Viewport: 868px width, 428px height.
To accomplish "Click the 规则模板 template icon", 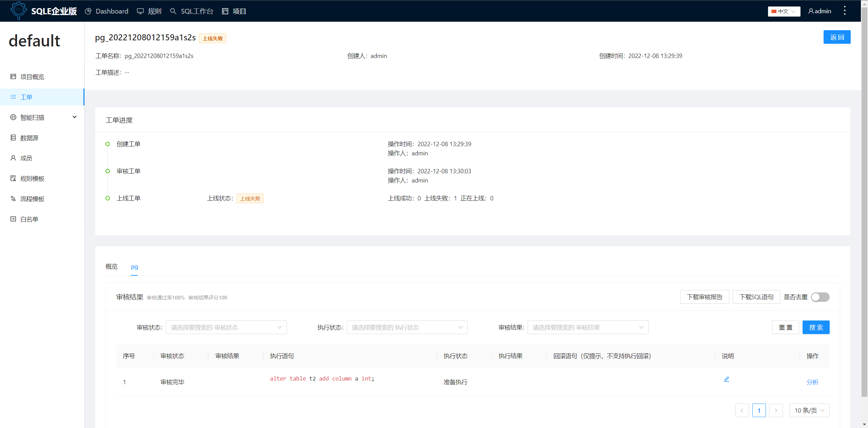I will click(13, 178).
